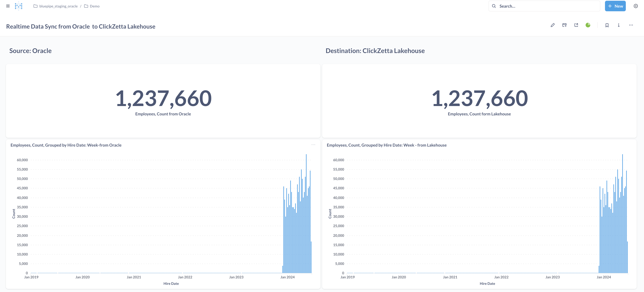The height and width of the screenshot is (292, 644).
Task: Open the admin settings gear
Action: 635,6
